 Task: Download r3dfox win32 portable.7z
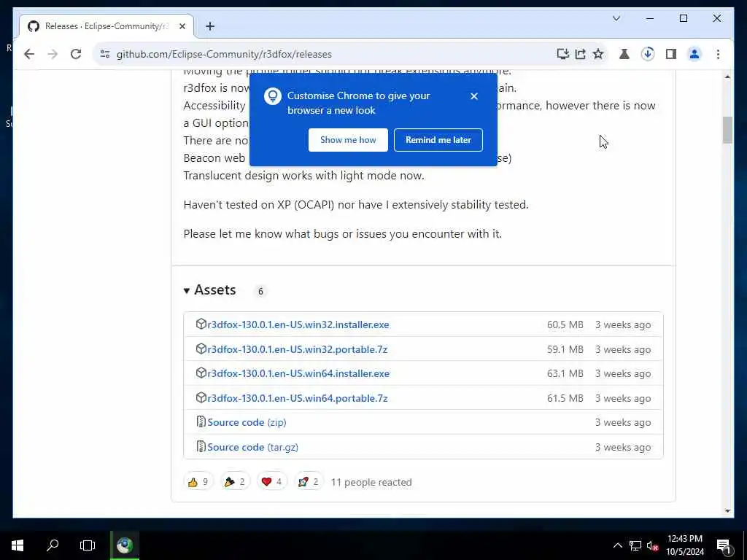pos(298,349)
